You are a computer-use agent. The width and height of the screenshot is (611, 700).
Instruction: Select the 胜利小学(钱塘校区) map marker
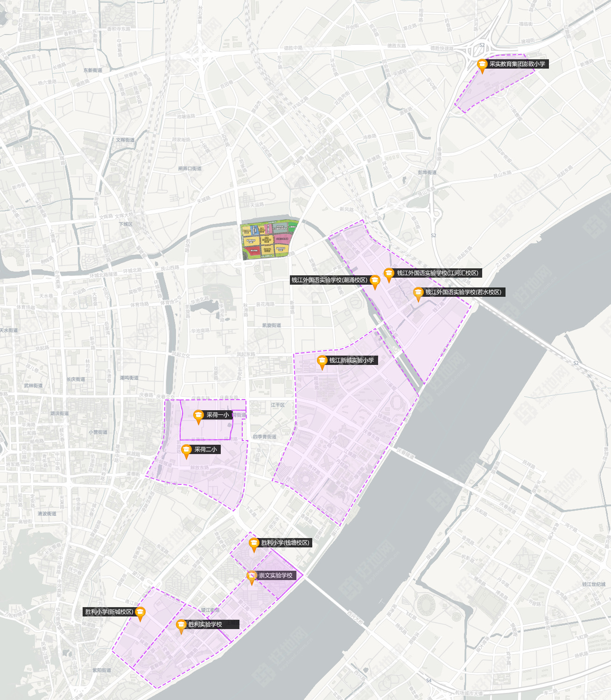[x=253, y=543]
